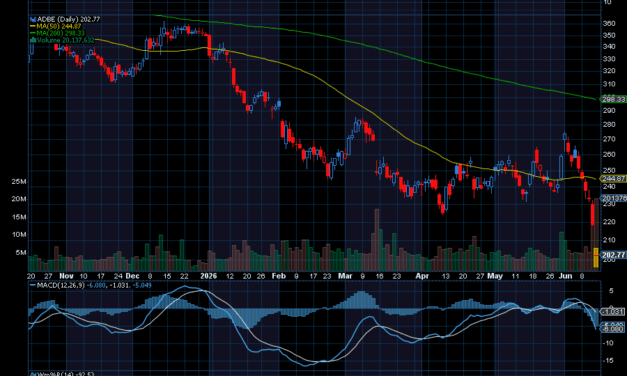Click the -1.031 MACD value tag
The image size is (627, 376).
click(x=612, y=312)
